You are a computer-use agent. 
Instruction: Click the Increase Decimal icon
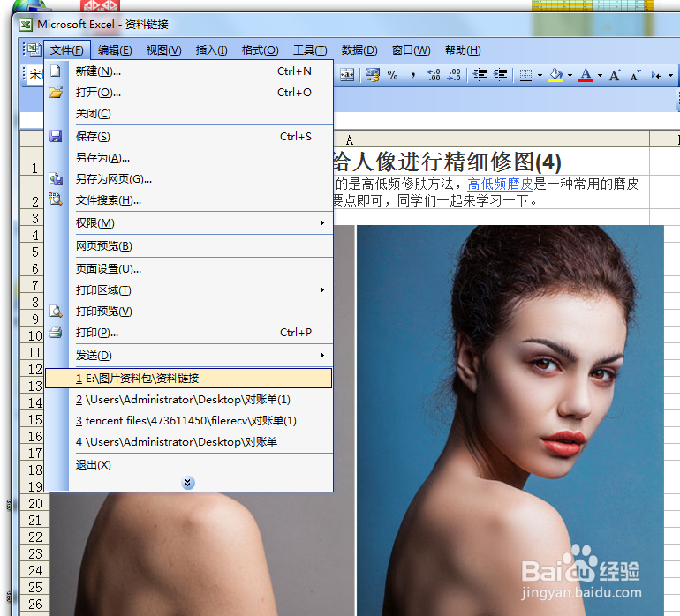click(x=434, y=75)
